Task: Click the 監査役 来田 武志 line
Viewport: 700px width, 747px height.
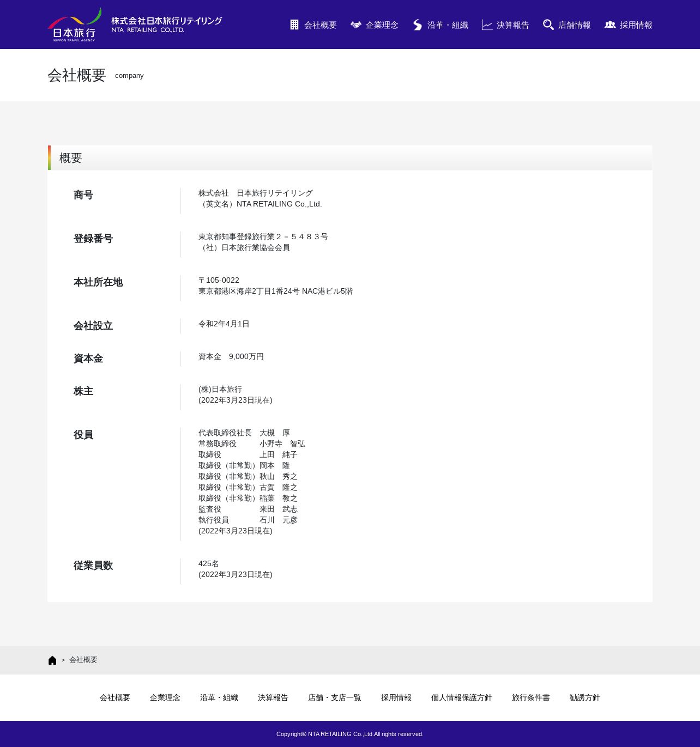Action: click(248, 509)
